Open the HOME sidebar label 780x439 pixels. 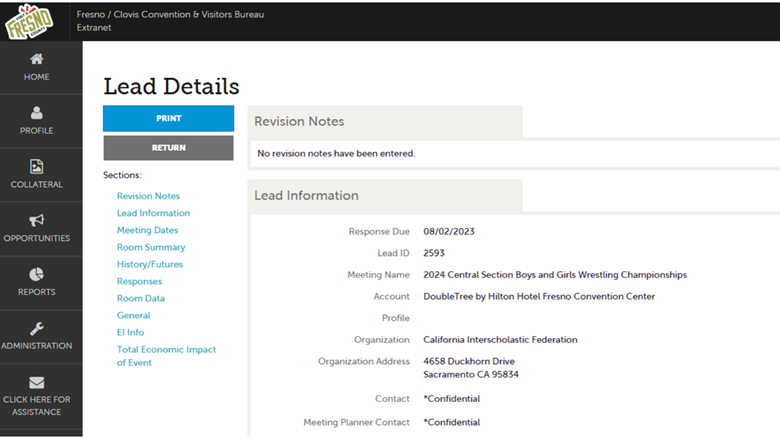coord(36,77)
